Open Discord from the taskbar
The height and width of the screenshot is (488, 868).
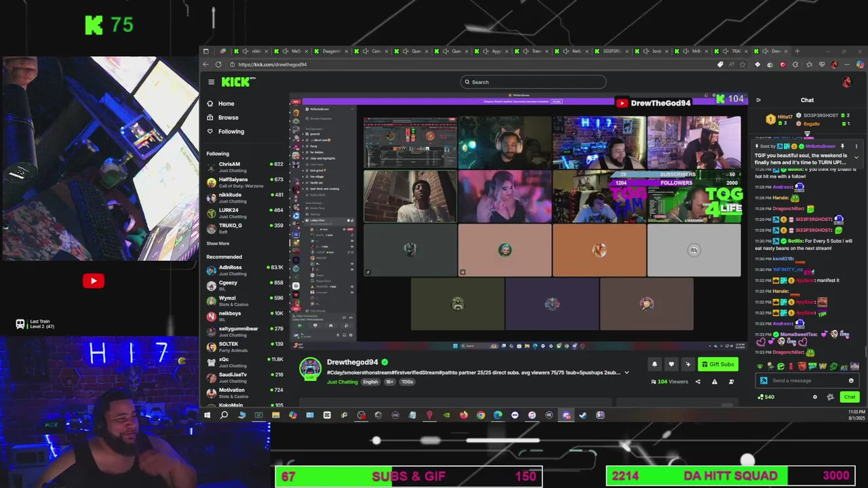[x=566, y=415]
